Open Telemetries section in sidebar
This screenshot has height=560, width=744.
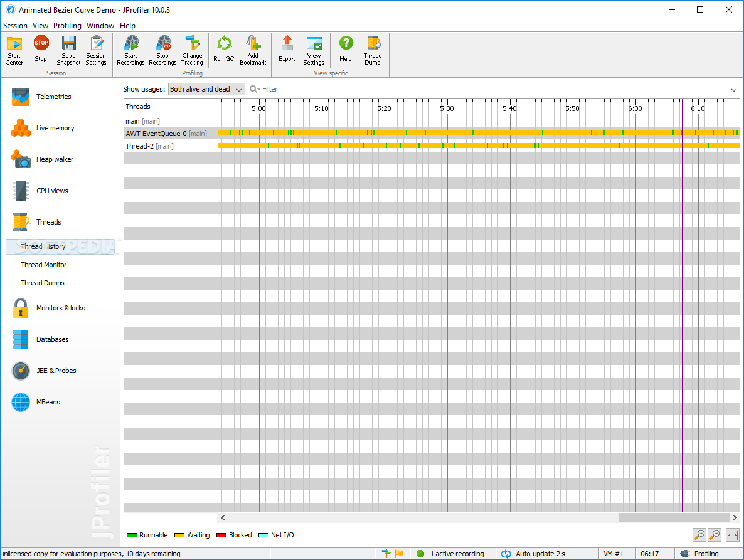point(53,97)
